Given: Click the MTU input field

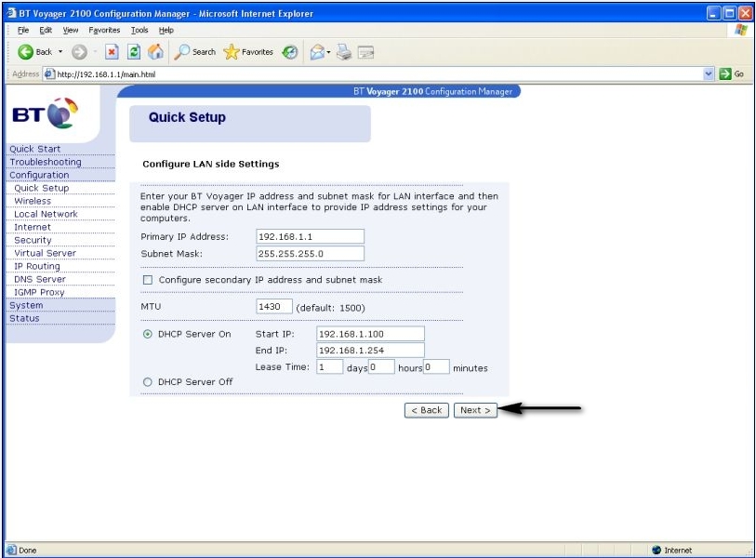Looking at the screenshot, I should pos(274,307).
